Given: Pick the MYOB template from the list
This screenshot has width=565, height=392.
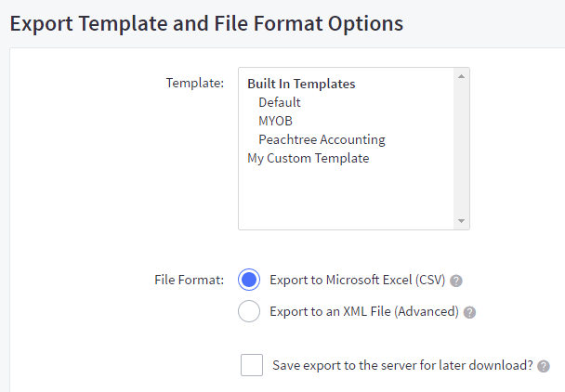Looking at the screenshot, I should (277, 121).
